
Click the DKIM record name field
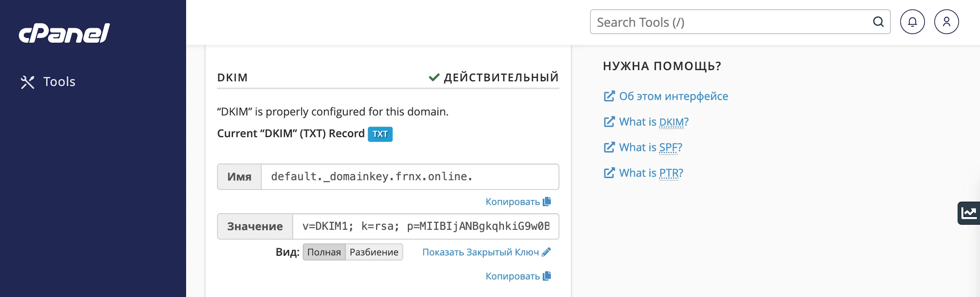[410, 177]
